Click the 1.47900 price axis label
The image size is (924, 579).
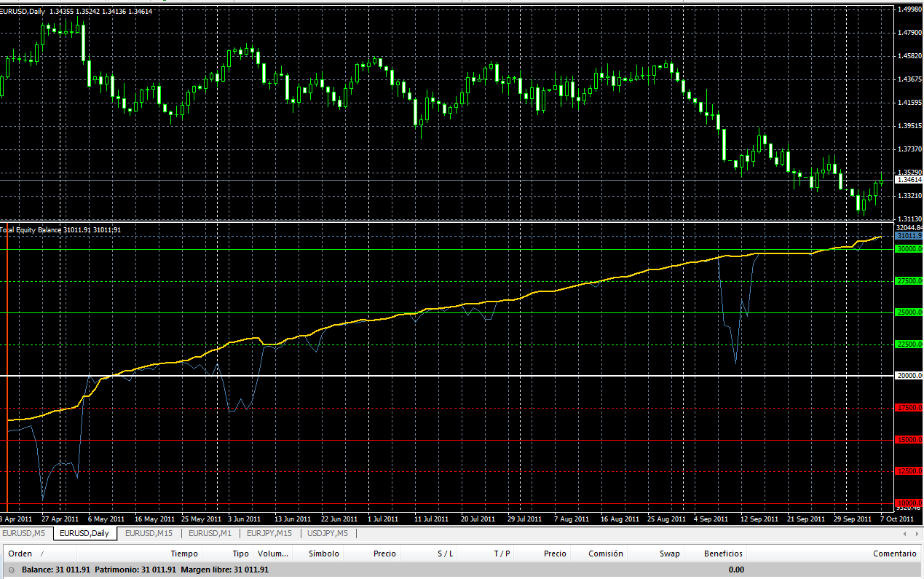coord(909,33)
